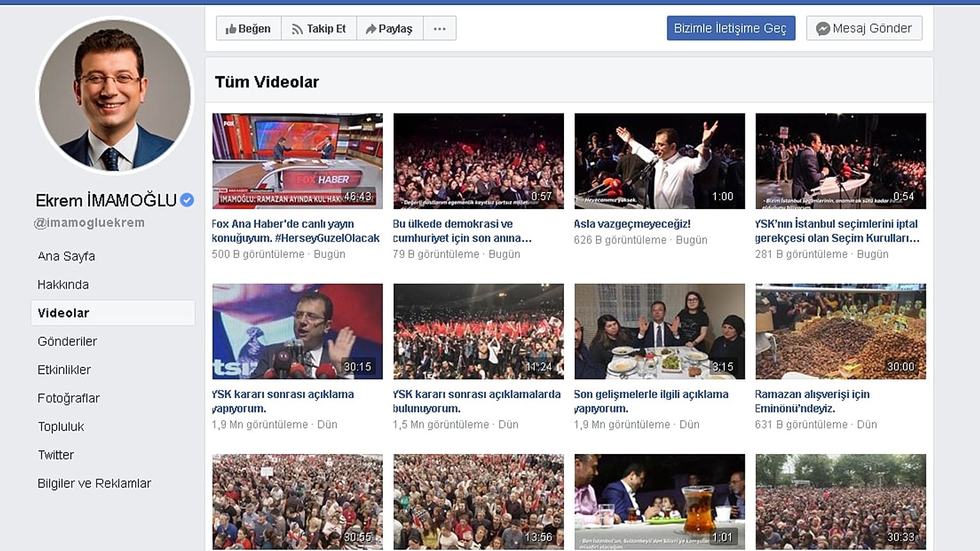Open the page name Ekrem İMAMOĞLU

(x=106, y=200)
